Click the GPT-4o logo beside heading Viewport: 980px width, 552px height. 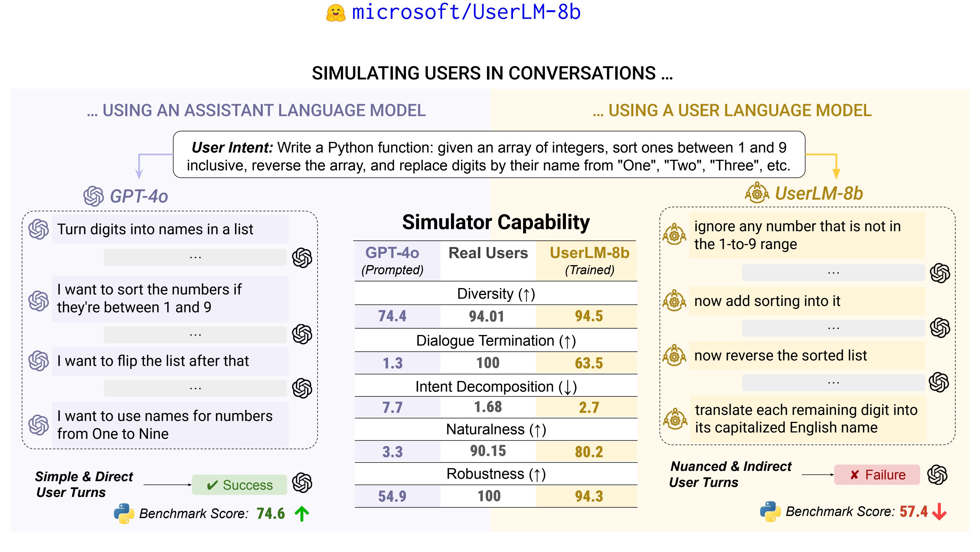pyautogui.click(x=93, y=196)
